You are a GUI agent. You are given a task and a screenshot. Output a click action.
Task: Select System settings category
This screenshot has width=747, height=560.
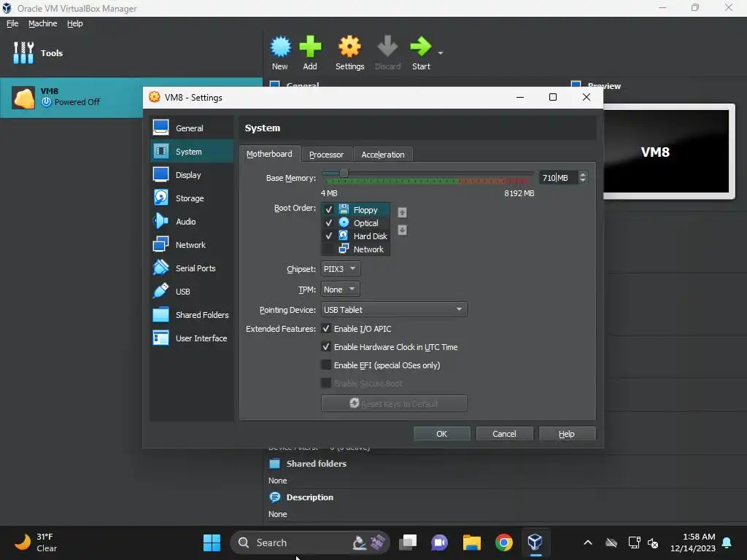tap(192, 152)
